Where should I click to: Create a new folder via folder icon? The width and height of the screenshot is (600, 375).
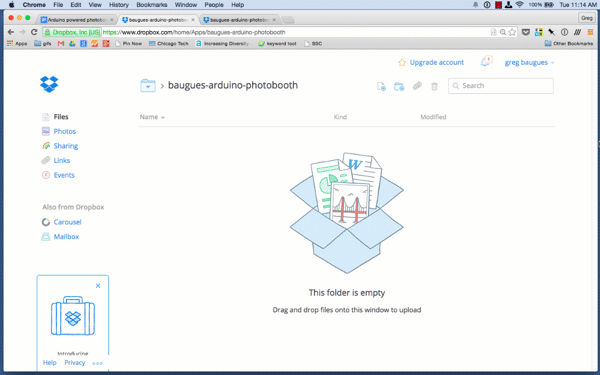pos(399,86)
